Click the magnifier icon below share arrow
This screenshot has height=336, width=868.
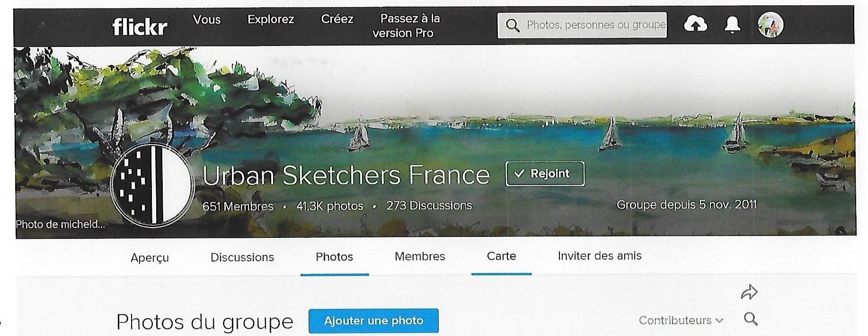click(751, 319)
